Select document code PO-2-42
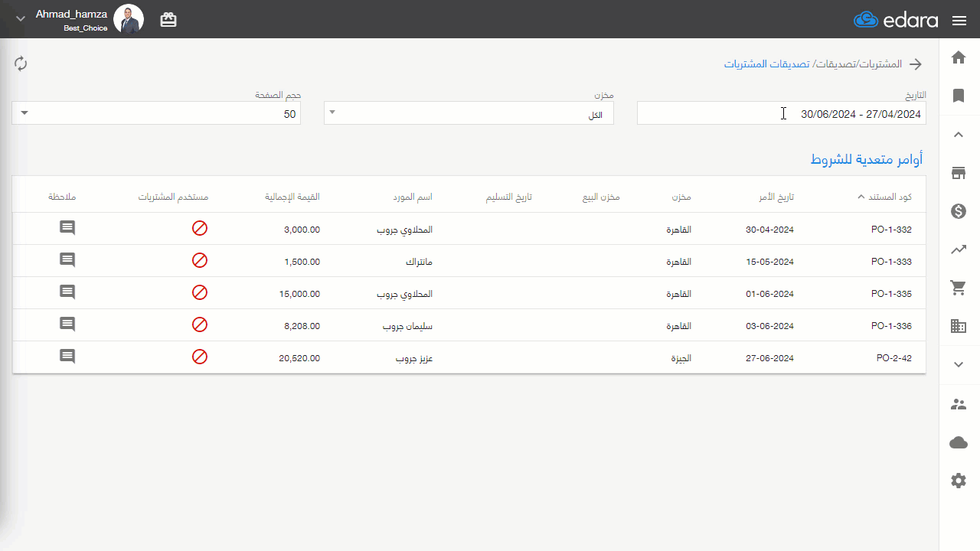The width and height of the screenshot is (980, 551). click(894, 358)
